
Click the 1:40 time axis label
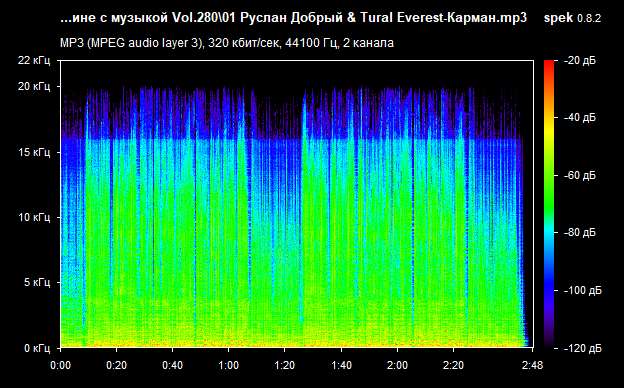pyautogui.click(x=341, y=365)
